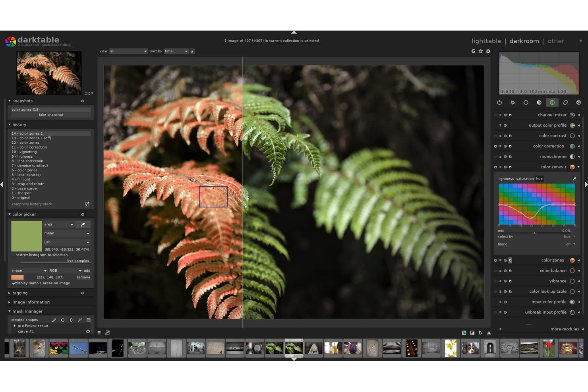The height and width of the screenshot is (392, 588).
Task: Show the tone modules group
Action: pyautogui.click(x=539, y=102)
